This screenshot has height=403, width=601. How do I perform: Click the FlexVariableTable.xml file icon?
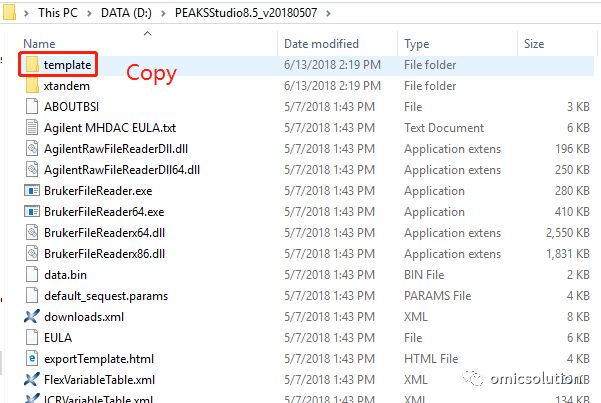32,379
